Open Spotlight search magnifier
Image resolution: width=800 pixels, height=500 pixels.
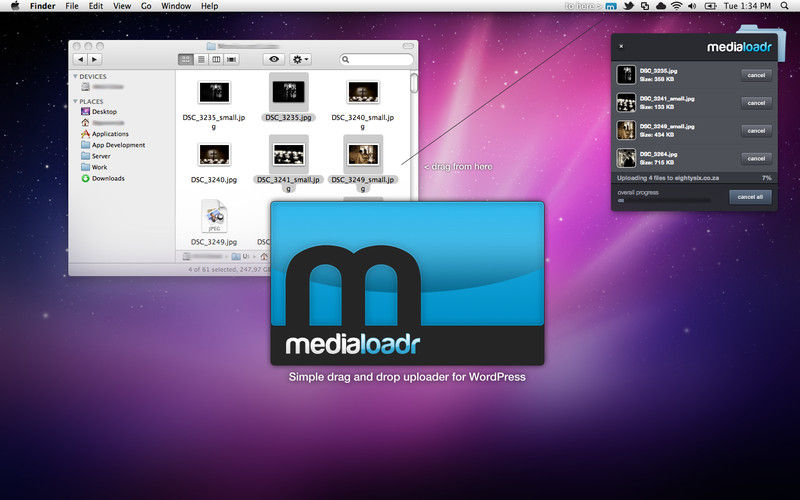[785, 6]
